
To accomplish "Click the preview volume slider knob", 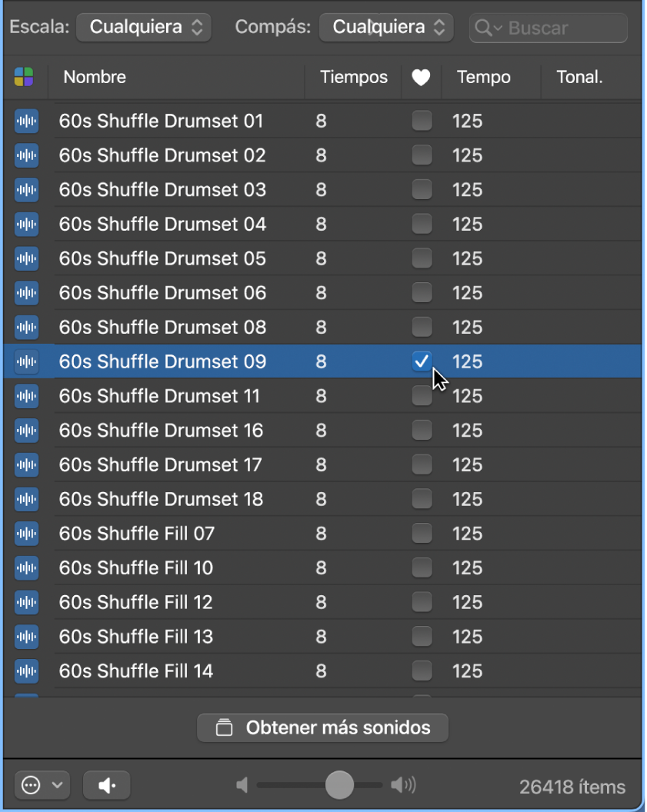I will coord(339,785).
